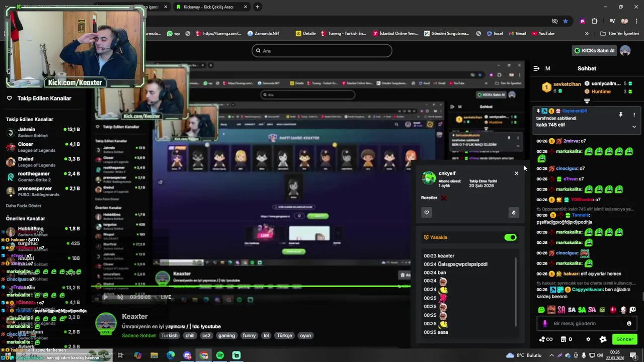Screen dimensions: 644x362
Task: Open rootthegamer followed channel
Action: [43, 176]
